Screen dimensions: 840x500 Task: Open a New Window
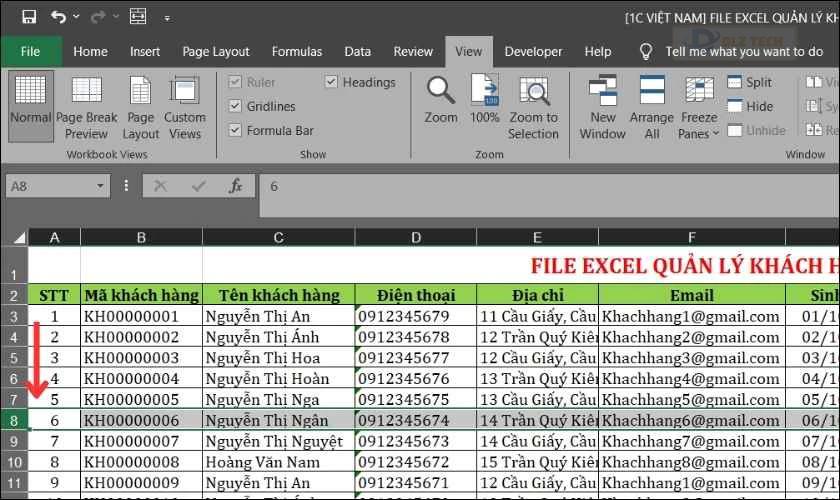[x=603, y=108]
